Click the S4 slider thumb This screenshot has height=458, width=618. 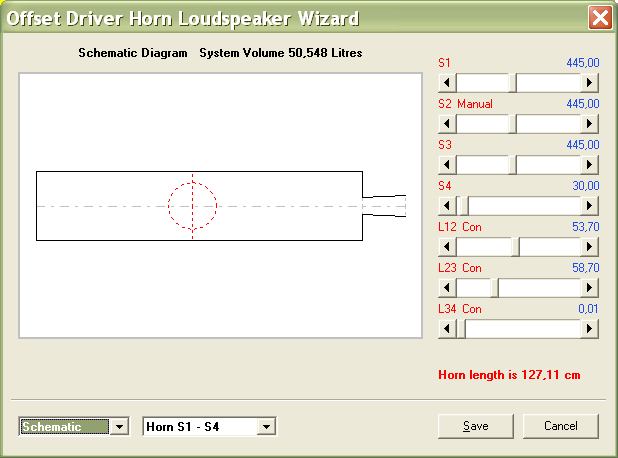point(464,206)
